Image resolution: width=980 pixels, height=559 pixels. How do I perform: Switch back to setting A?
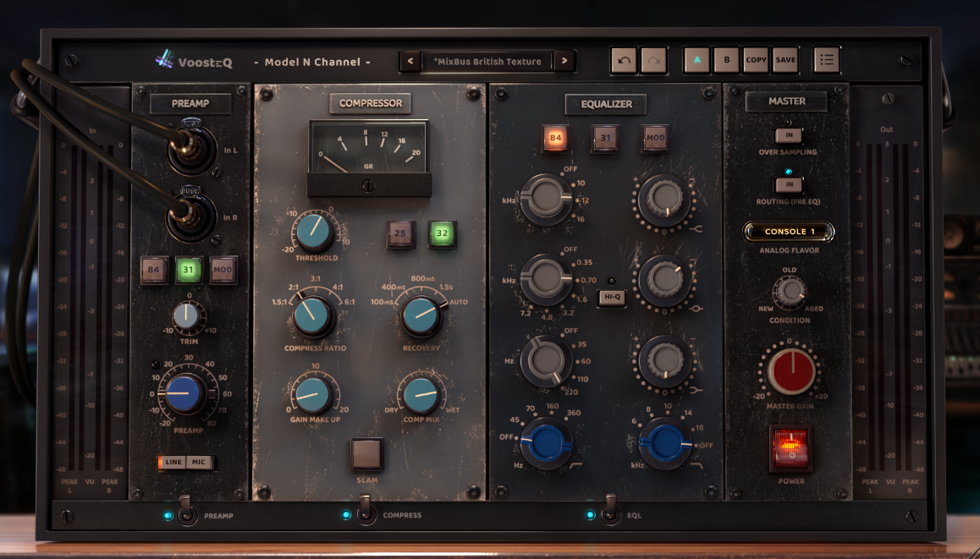[696, 59]
